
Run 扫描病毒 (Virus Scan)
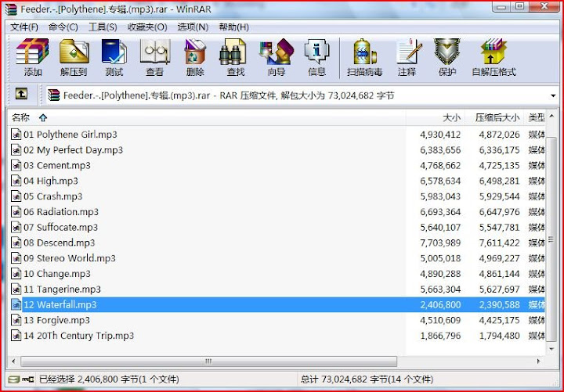coord(364,57)
